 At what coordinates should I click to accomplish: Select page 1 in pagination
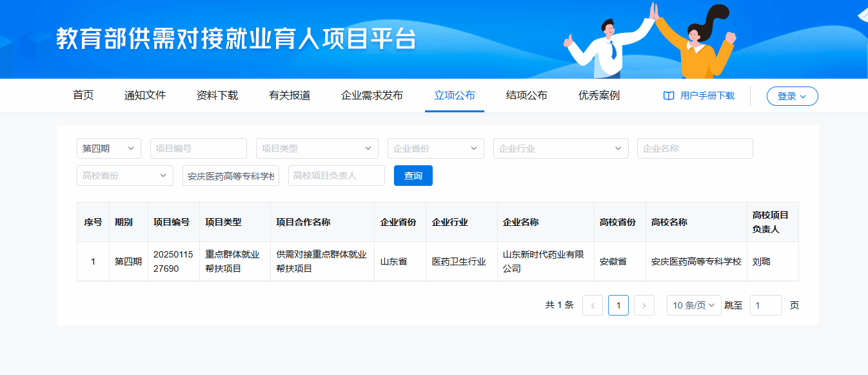(x=618, y=305)
